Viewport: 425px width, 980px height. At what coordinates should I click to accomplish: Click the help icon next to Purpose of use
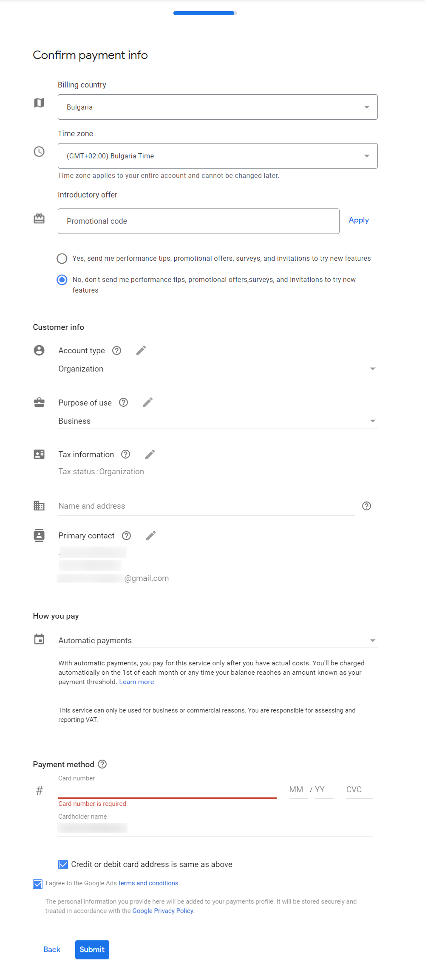tap(124, 403)
